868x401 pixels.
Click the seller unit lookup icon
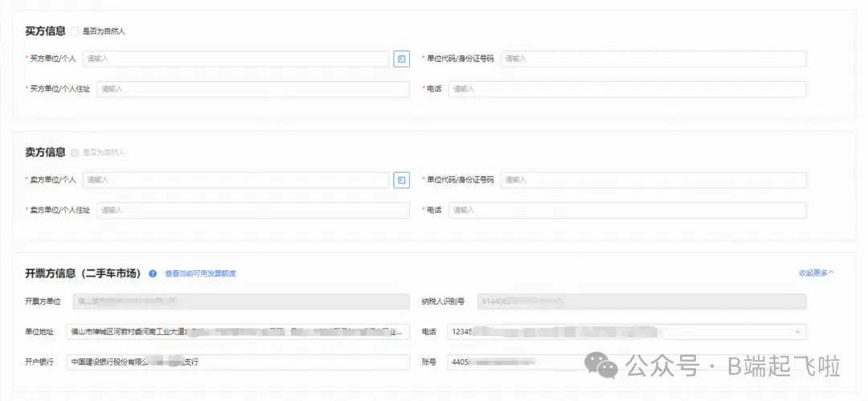click(401, 180)
